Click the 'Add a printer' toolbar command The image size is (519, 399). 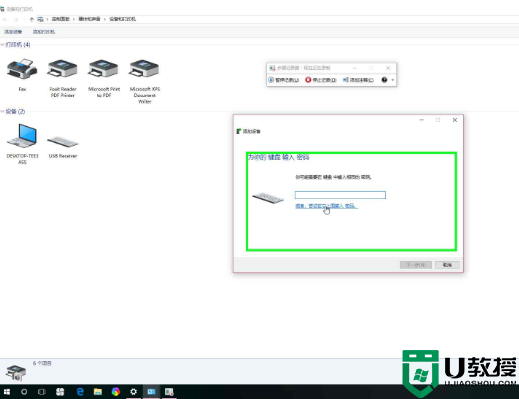click(44, 32)
